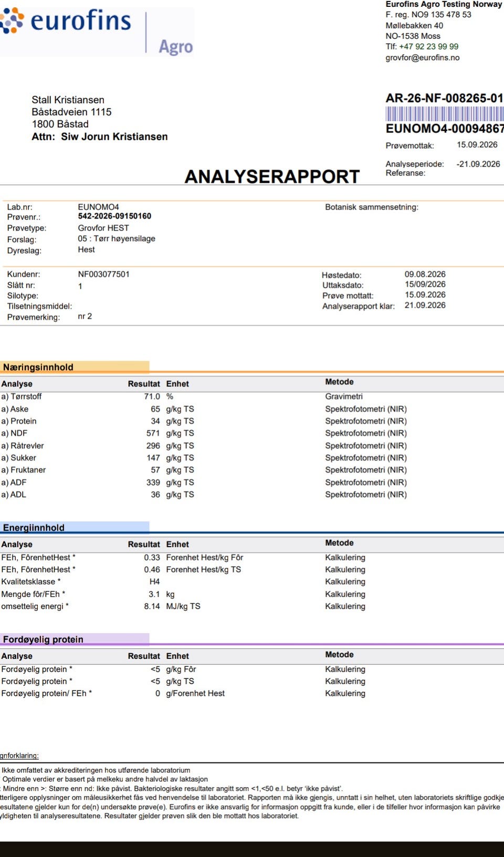
Task: Click the Attn: Siw Jorun Kristiansen line
Action: click(100, 137)
